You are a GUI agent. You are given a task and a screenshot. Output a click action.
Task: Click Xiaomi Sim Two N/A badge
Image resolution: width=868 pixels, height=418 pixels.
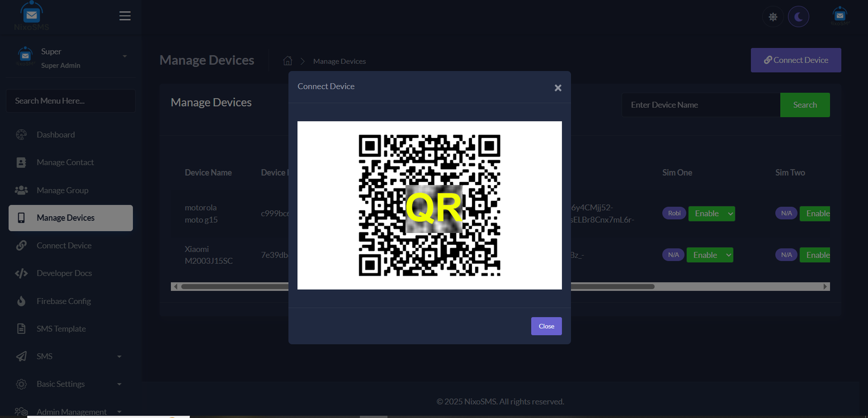pos(787,255)
